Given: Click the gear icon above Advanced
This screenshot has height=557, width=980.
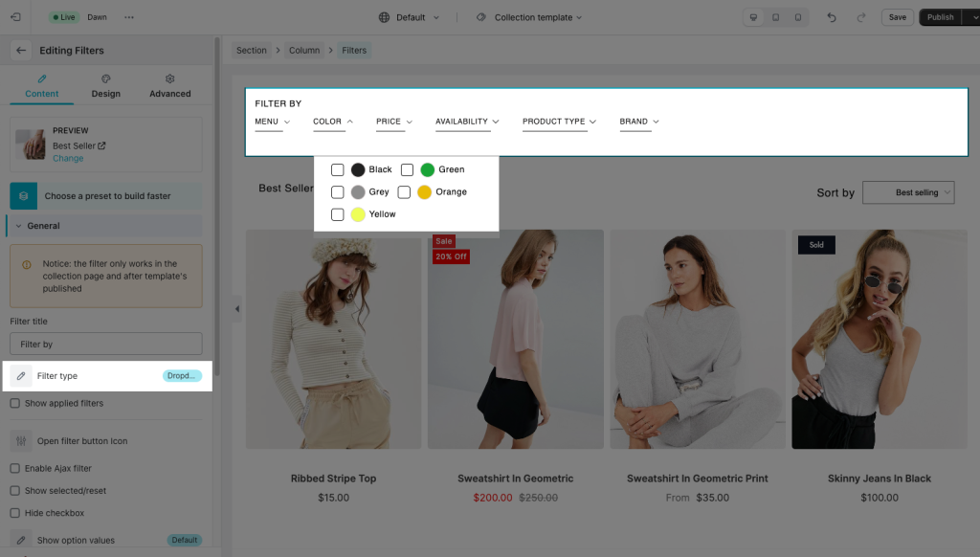Looking at the screenshot, I should click(x=170, y=78).
